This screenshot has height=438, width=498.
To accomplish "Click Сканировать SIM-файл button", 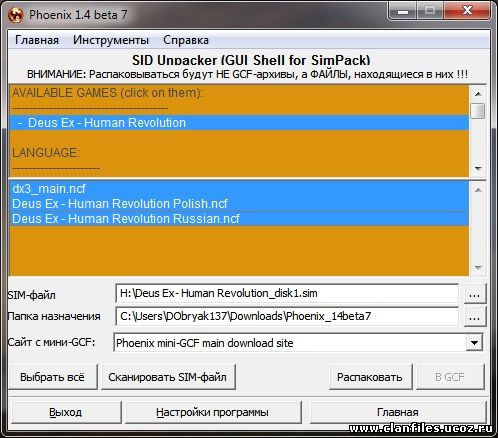I will point(168,377).
